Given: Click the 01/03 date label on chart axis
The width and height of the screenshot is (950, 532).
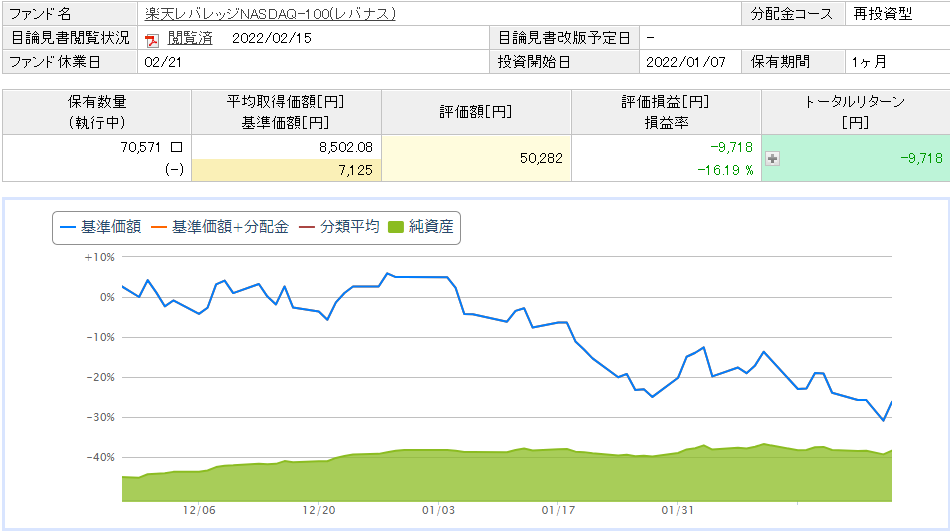Looking at the screenshot, I should point(438,510).
